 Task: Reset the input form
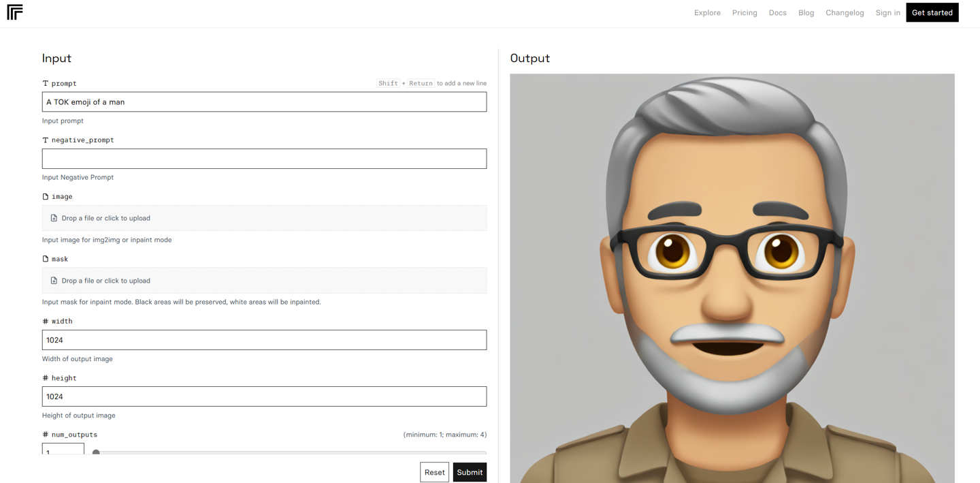(434, 472)
